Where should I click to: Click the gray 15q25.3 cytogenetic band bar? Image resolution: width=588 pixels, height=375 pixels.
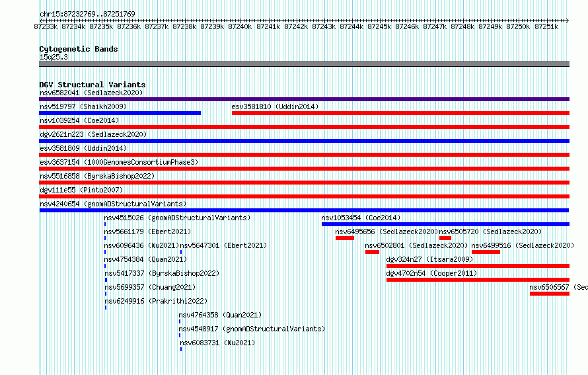(x=304, y=64)
